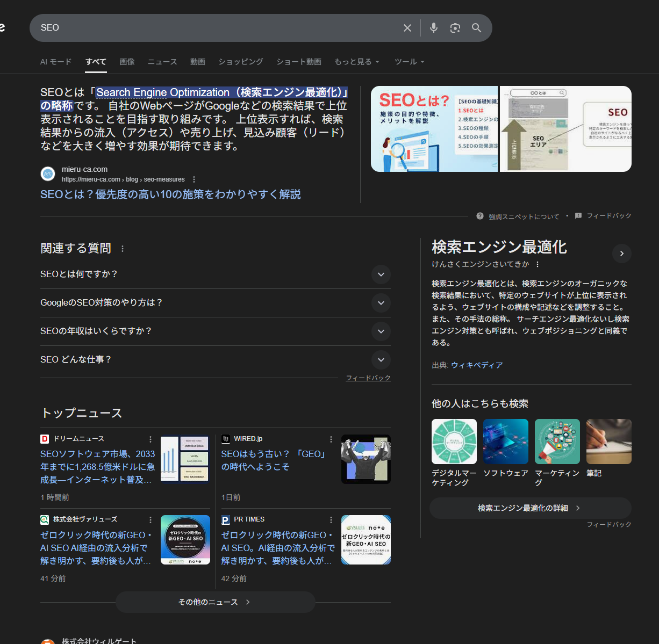This screenshot has width=659, height=644.
Task: Expand the question SEOの年収はいくらですか？
Action: [381, 331]
